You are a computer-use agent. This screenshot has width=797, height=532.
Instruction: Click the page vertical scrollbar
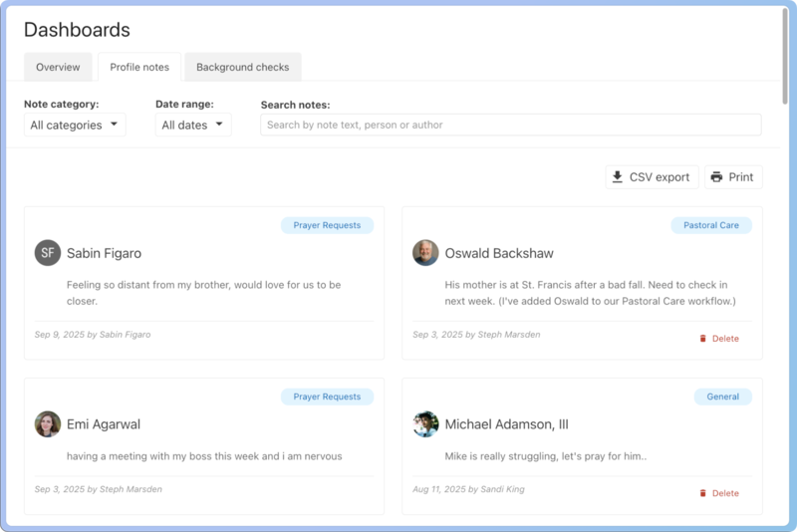tap(785, 56)
